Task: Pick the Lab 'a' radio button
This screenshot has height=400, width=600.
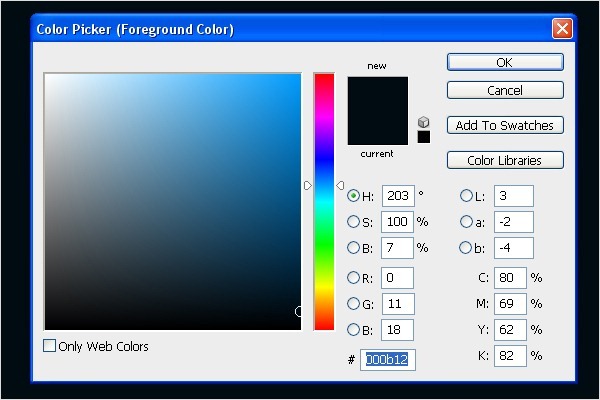Action: (x=466, y=221)
